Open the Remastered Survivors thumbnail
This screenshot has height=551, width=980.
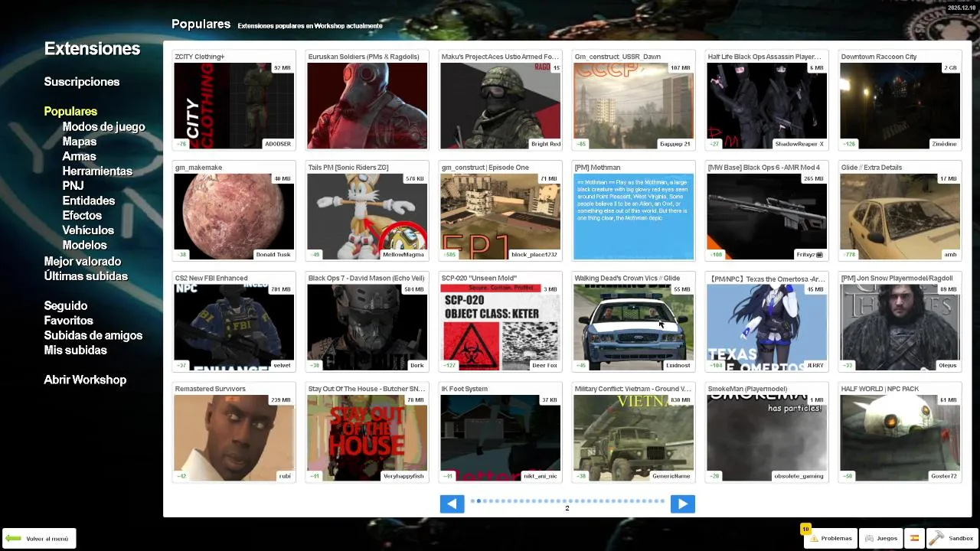click(x=234, y=438)
